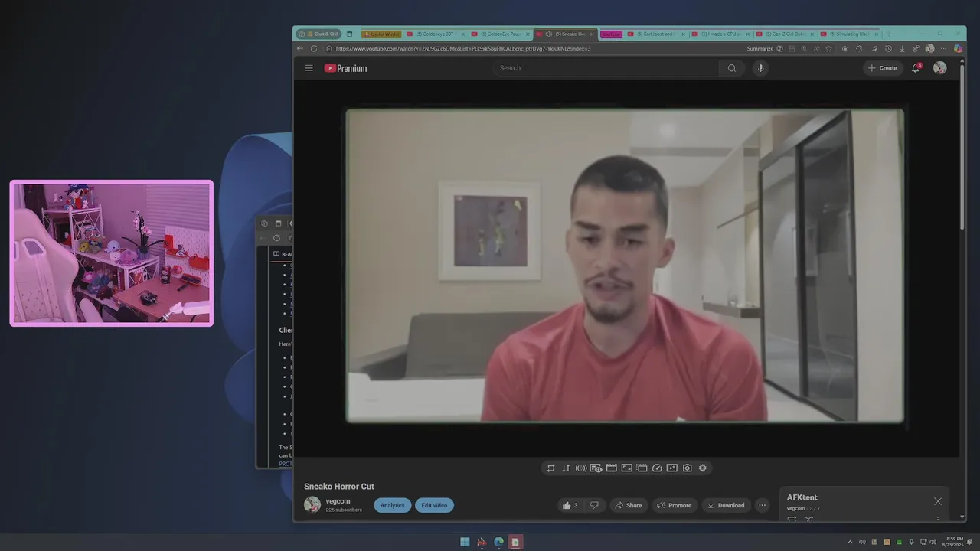Viewport: 980px width, 551px height.
Task: Dislike the video with thumbs down
Action: tap(594, 505)
